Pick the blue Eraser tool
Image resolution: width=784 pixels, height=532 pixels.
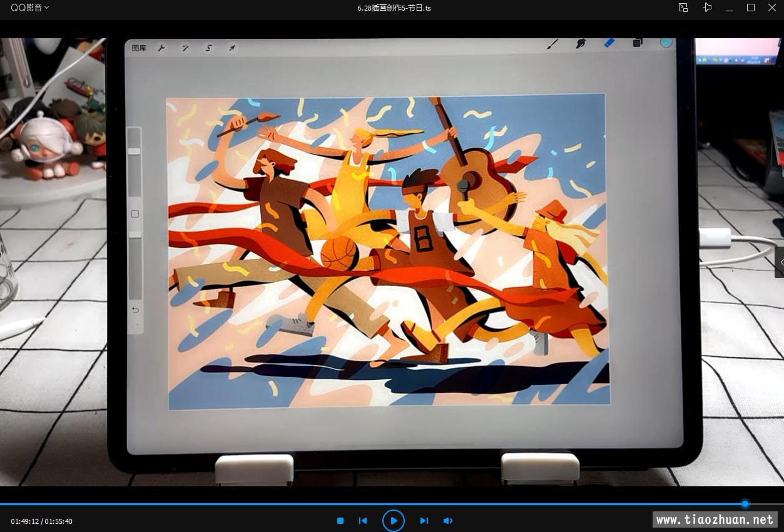pyautogui.click(x=609, y=43)
